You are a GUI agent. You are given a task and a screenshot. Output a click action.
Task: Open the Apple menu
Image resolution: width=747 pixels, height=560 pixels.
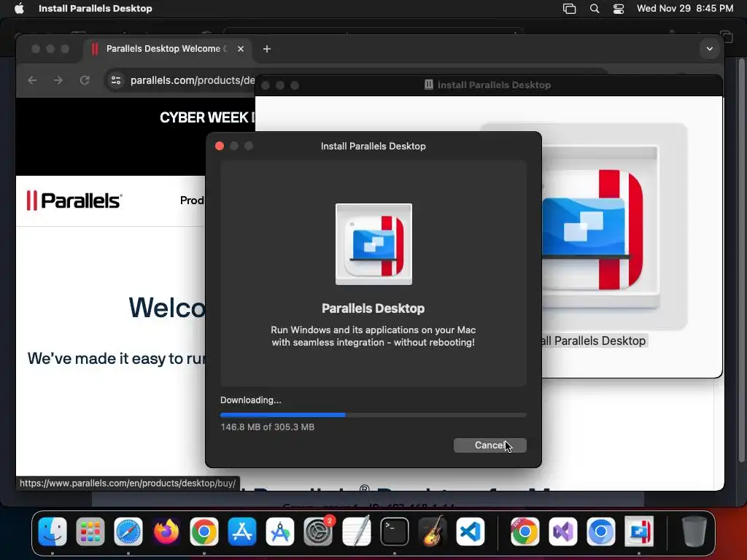click(x=19, y=9)
